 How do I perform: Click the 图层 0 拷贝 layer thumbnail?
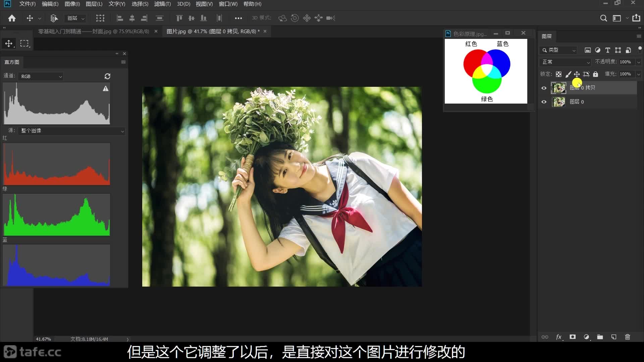[x=558, y=88]
